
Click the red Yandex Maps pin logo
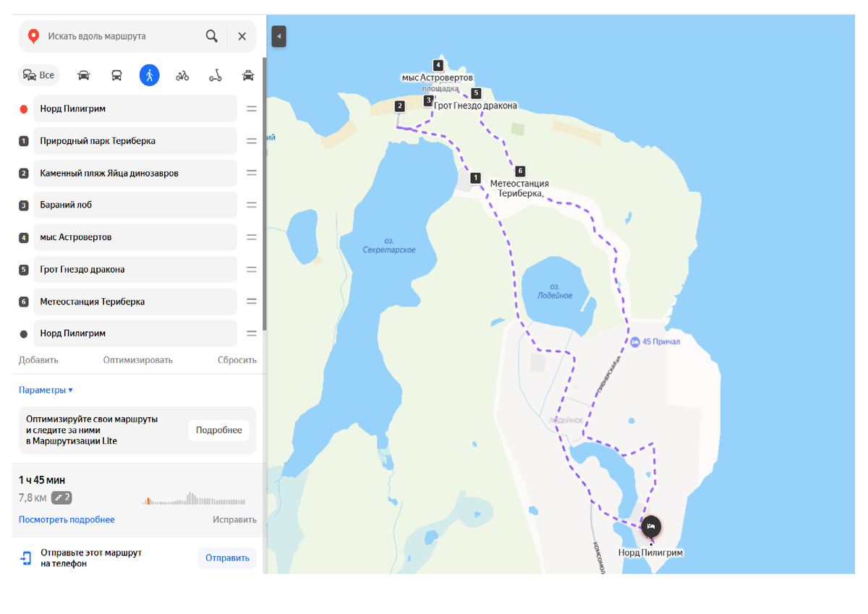pyautogui.click(x=33, y=36)
